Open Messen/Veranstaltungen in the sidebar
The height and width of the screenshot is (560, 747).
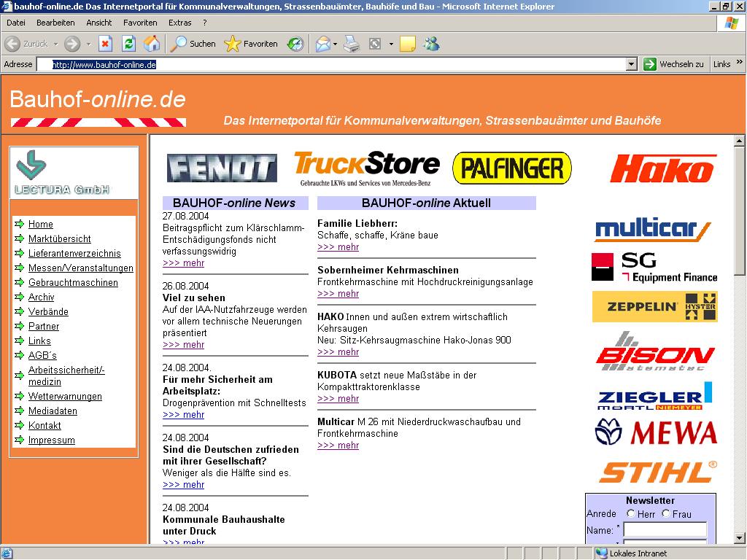[80, 268]
